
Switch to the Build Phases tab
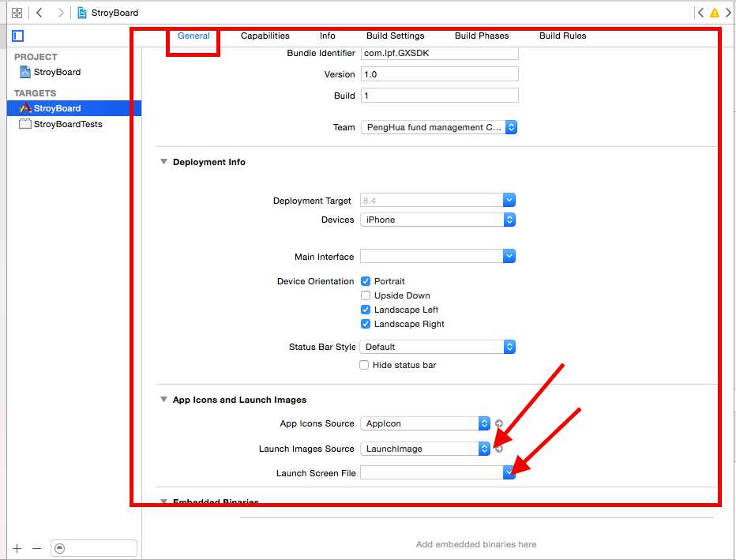482,36
